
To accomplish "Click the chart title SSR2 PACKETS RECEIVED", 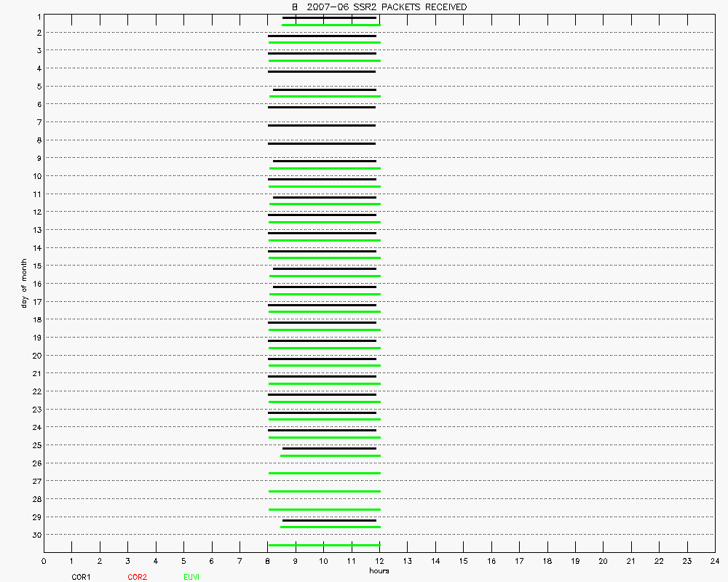I will [x=373, y=7].
